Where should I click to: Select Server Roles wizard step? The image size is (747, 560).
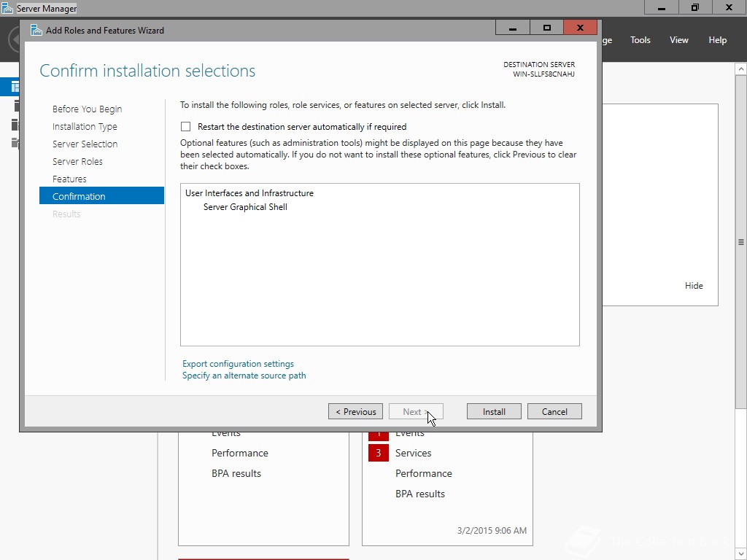pos(77,161)
